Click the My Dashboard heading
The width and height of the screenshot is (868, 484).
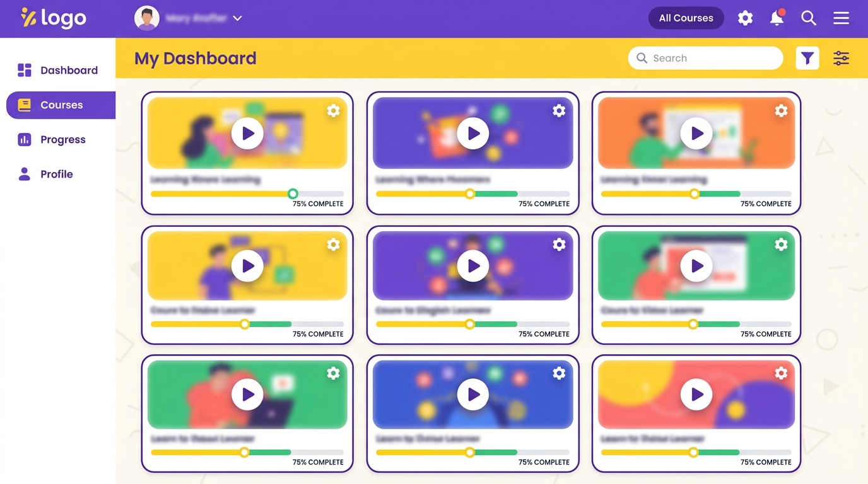click(x=196, y=59)
